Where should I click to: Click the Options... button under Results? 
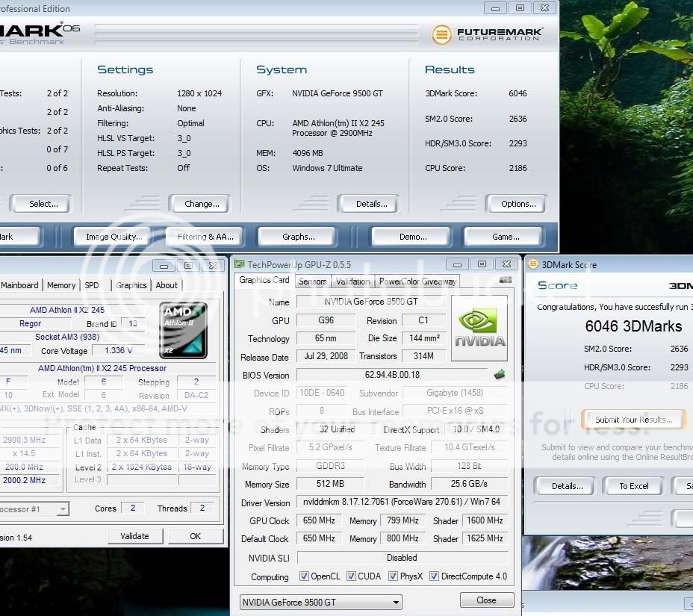(516, 204)
